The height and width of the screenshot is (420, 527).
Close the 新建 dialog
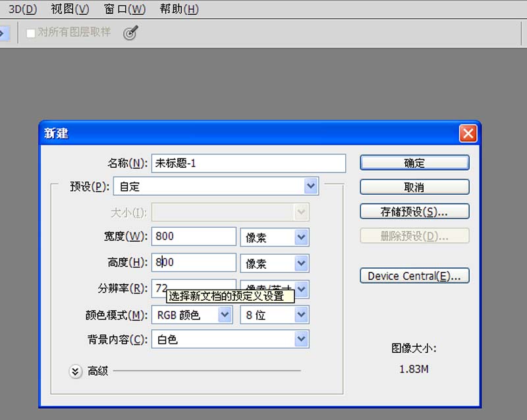(x=468, y=134)
